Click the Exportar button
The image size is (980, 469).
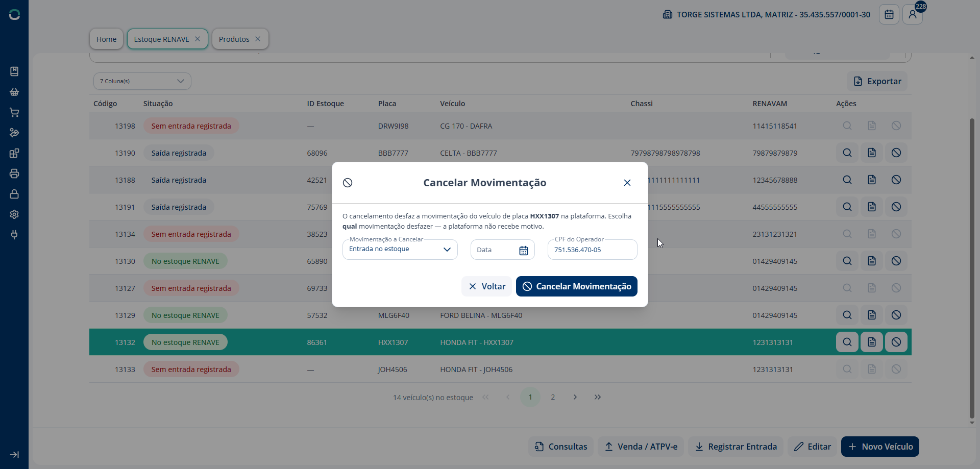(877, 81)
